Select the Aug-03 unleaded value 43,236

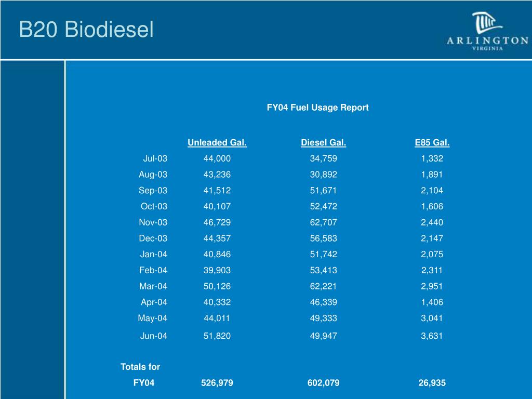point(217,175)
